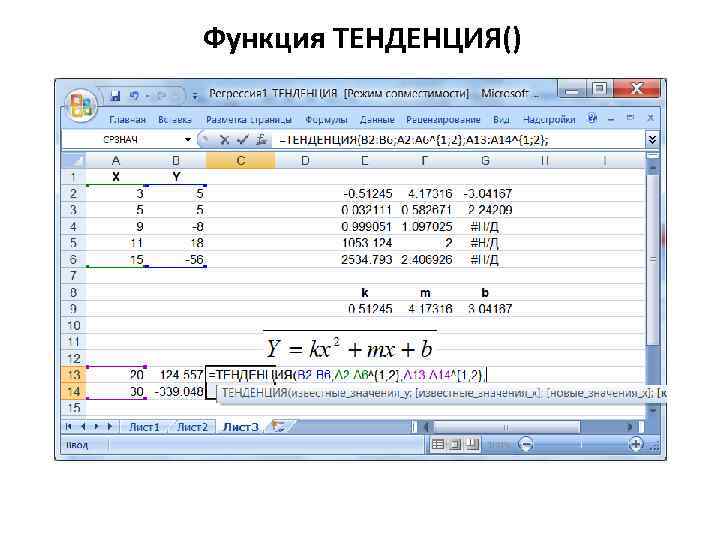Viewport: 720px width, 540px height.
Task: Click the Name Box showing СРЗНАЧ
Action: pos(122,140)
